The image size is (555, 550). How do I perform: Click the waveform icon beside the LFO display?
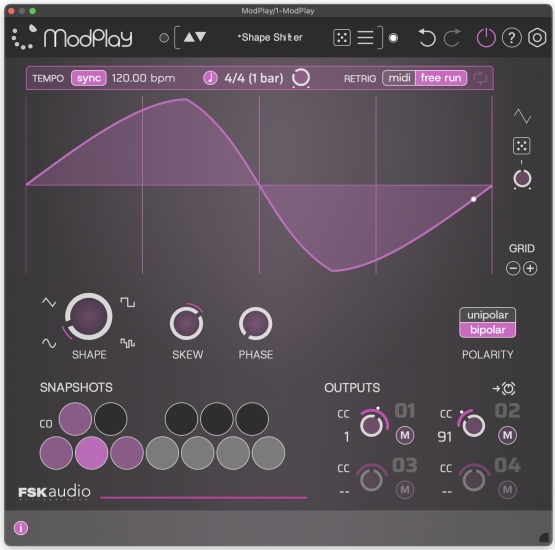[x=522, y=116]
